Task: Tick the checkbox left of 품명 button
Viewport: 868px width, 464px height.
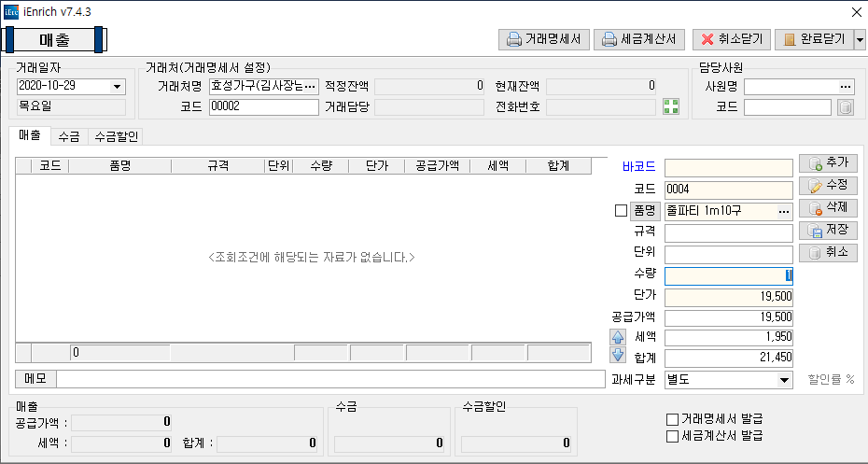Action: (x=621, y=211)
